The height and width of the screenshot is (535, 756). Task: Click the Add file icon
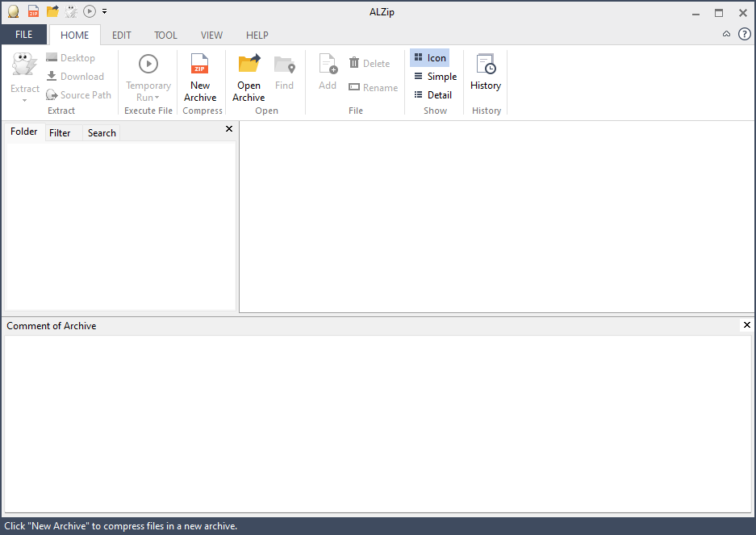(328, 65)
